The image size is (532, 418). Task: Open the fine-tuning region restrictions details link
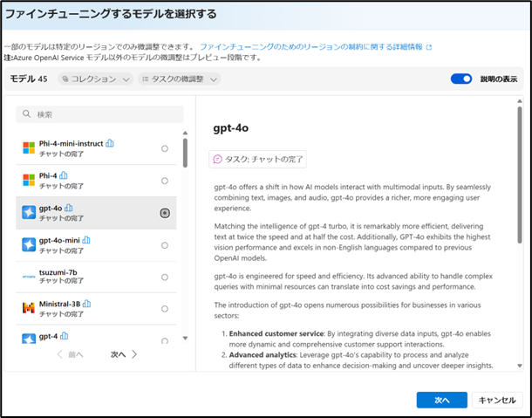[311, 47]
